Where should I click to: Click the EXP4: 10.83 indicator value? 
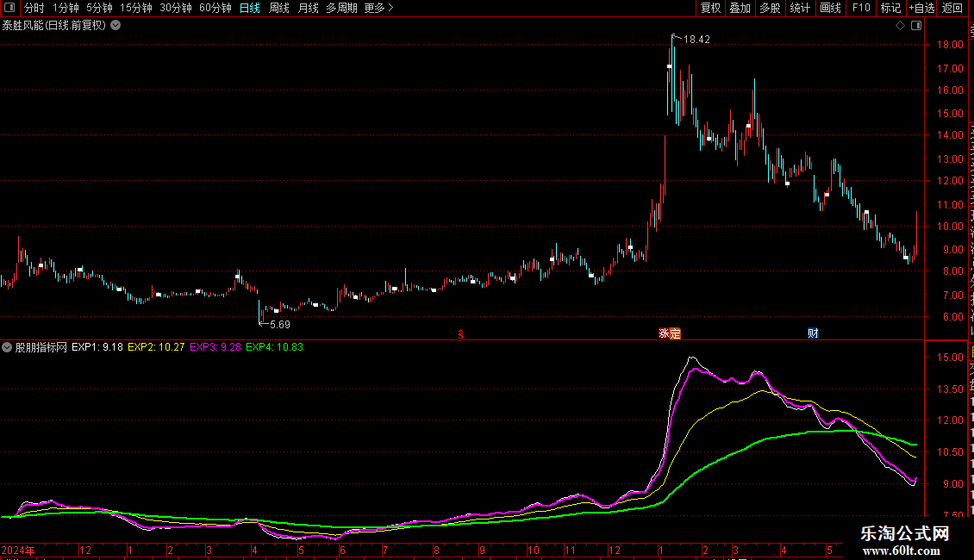click(275, 348)
